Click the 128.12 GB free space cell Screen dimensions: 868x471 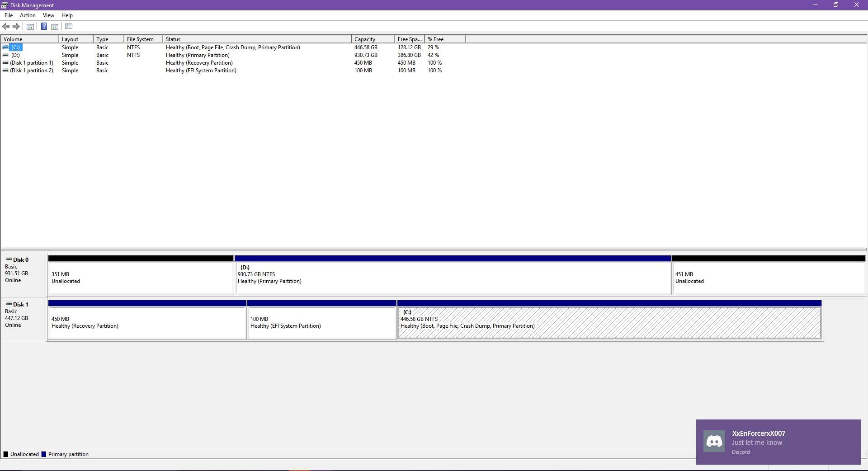click(x=409, y=47)
